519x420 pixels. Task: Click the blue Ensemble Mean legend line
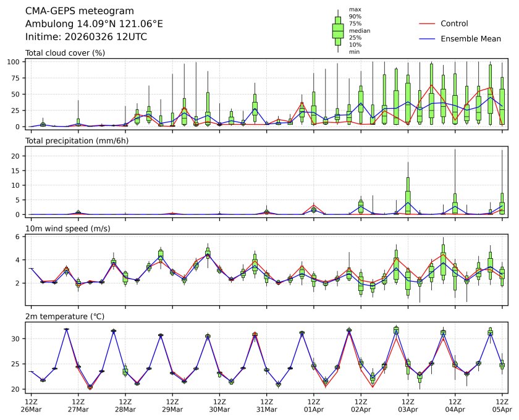429,38
